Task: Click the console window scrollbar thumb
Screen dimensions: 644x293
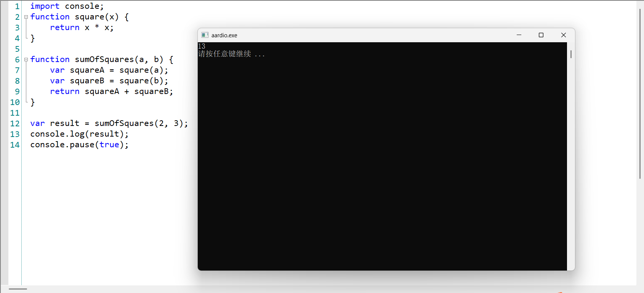Action: click(571, 54)
